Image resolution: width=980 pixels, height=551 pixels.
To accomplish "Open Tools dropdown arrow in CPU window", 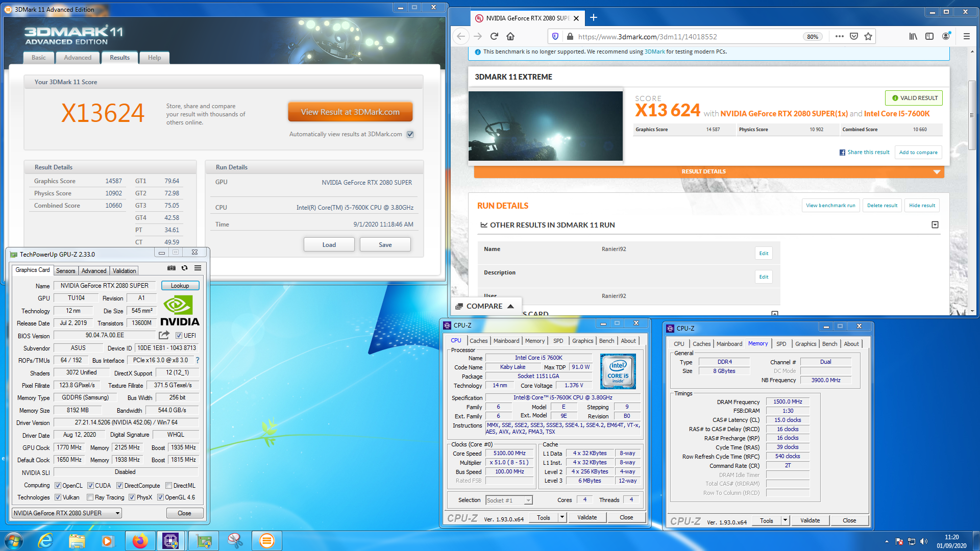I will tap(562, 517).
